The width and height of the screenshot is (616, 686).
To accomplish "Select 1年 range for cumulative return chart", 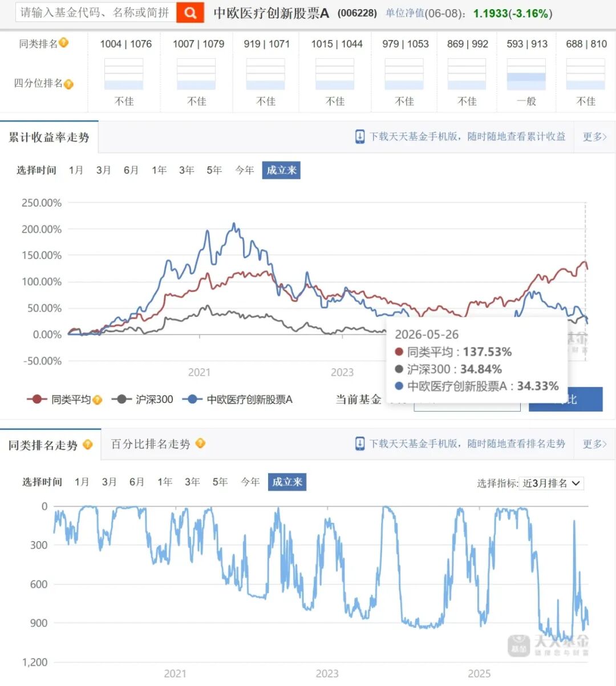I will coord(159,170).
